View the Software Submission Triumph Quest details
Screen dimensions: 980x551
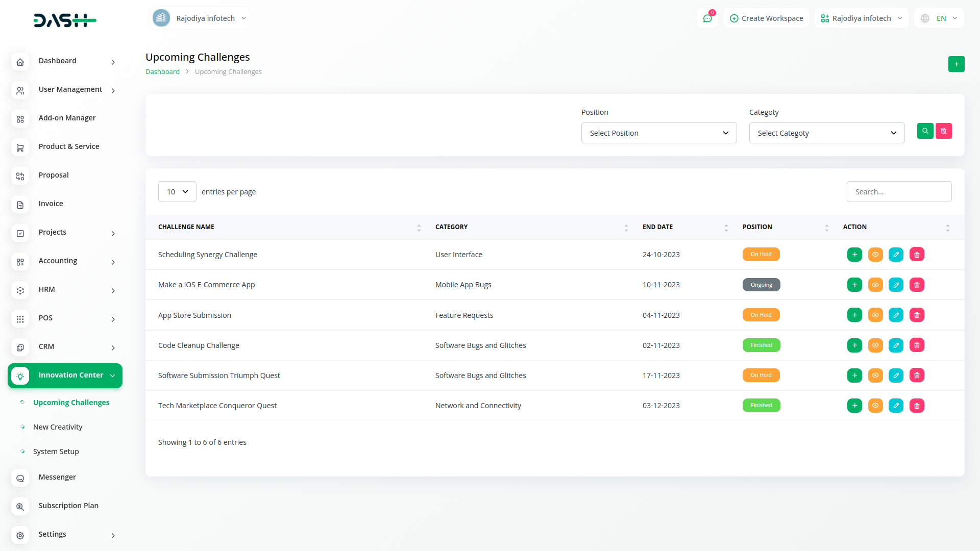point(875,375)
